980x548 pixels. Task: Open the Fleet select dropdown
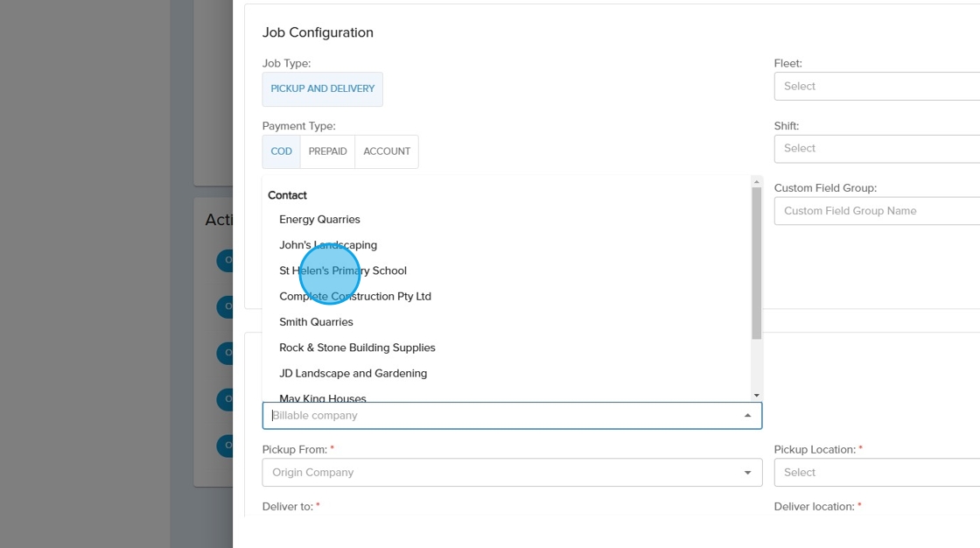coord(875,87)
